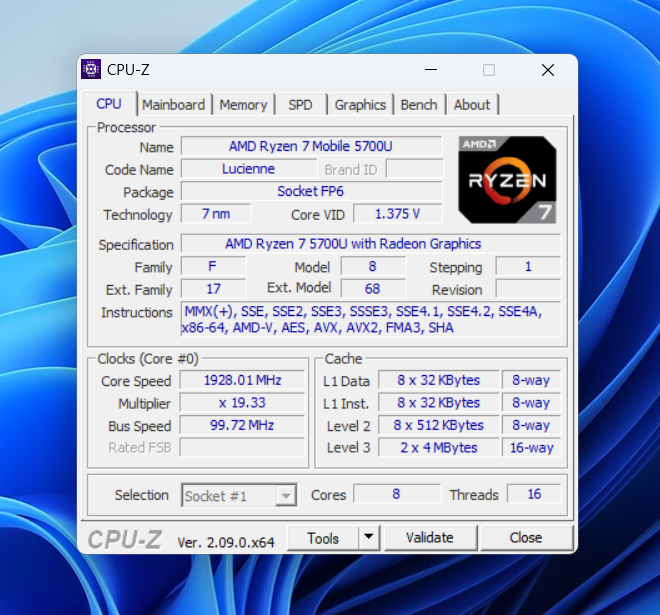
Task: Click the Ext. Model value 68
Action: (373, 289)
